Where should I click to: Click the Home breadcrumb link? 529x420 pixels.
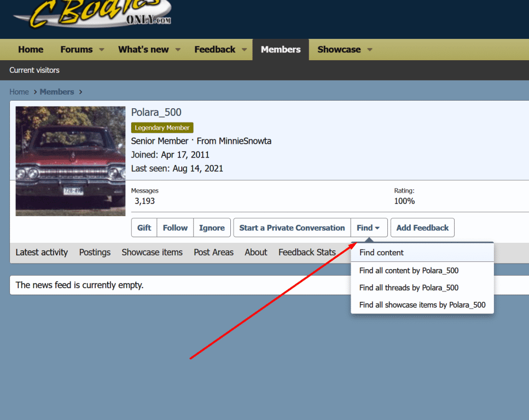coord(19,92)
